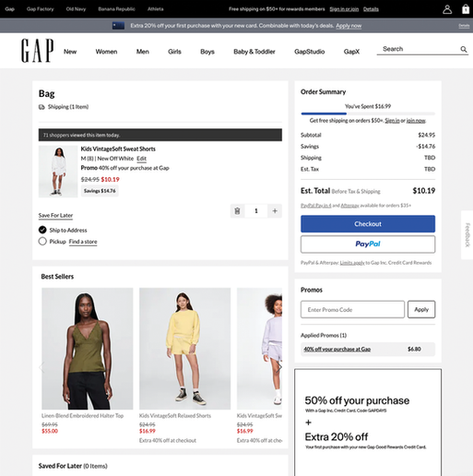The height and width of the screenshot is (476, 473).
Task: Select the Pickup radio option
Action: point(42,242)
